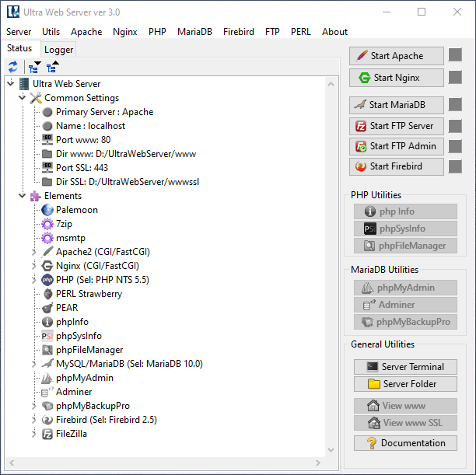Open the Documentation button

(405, 443)
